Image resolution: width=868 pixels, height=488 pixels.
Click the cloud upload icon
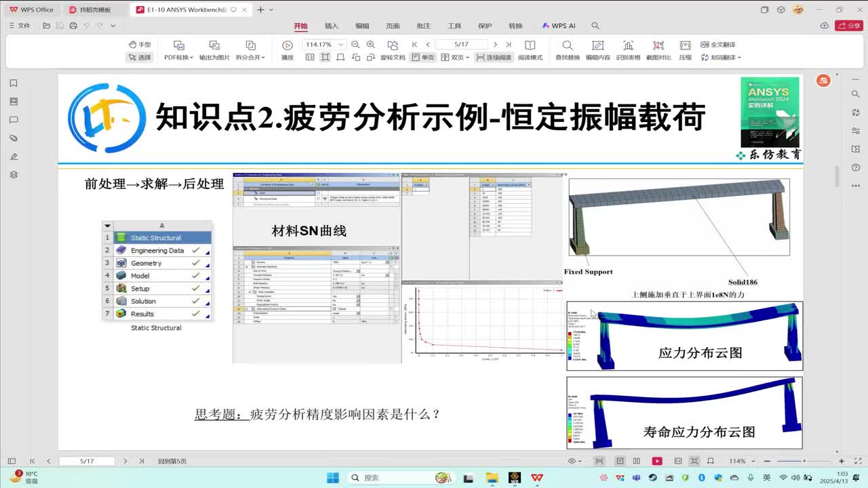click(x=825, y=26)
